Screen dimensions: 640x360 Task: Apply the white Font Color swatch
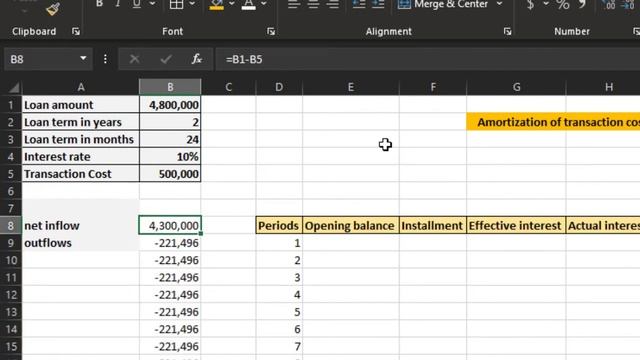pyautogui.click(x=248, y=5)
